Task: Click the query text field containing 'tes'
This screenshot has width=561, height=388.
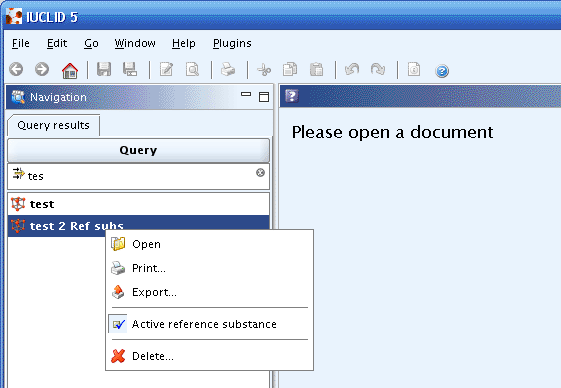Action: tap(138, 176)
